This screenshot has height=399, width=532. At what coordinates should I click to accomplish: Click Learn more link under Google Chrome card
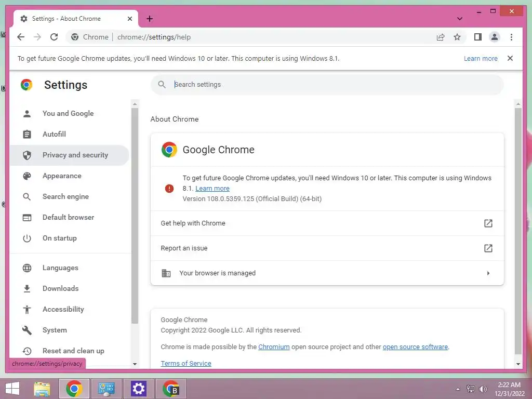pos(212,188)
